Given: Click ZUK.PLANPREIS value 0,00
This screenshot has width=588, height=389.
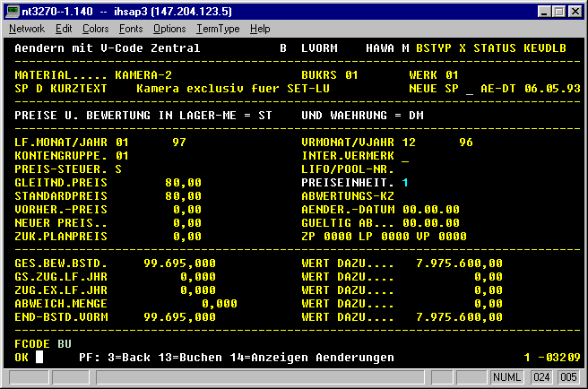Looking at the screenshot, I should [187, 237].
